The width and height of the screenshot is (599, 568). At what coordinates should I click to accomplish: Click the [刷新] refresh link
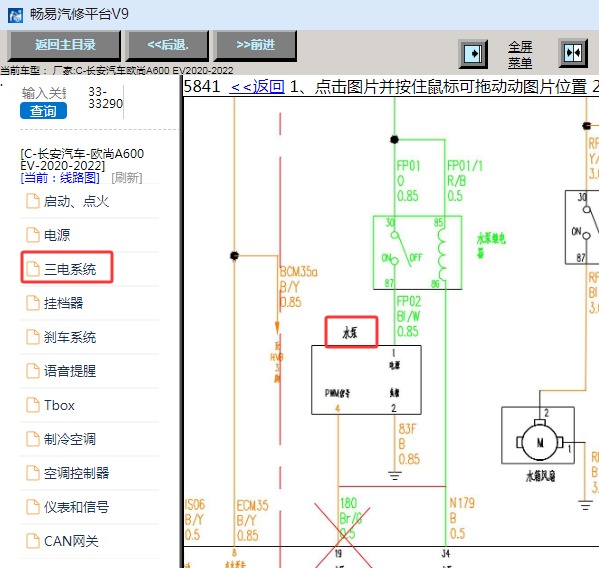pos(127,178)
